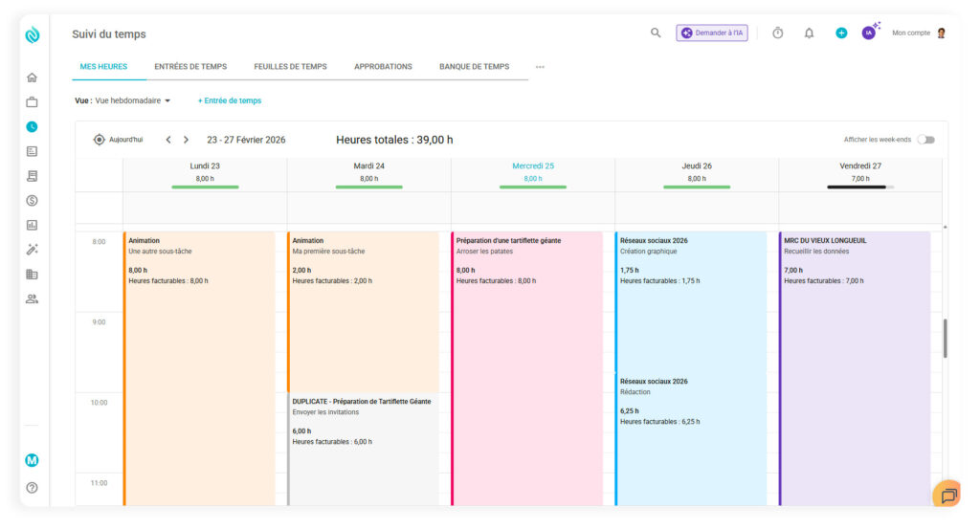Go to next week with right chevron
Image resolution: width=980 pixels, height=529 pixels.
pos(186,140)
